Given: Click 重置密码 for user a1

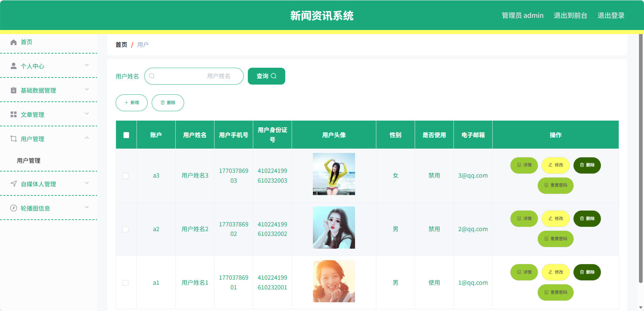Looking at the screenshot, I should coord(556,292).
